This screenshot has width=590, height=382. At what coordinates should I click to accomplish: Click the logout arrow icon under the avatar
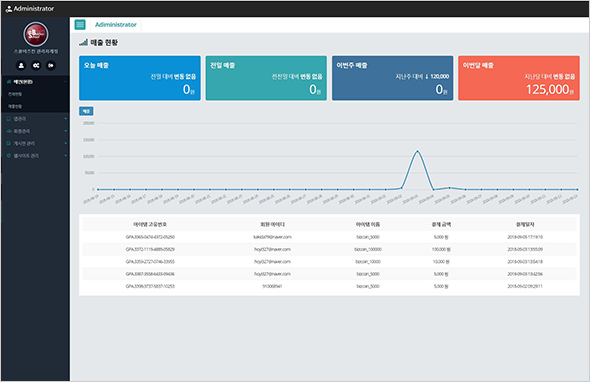(x=51, y=65)
